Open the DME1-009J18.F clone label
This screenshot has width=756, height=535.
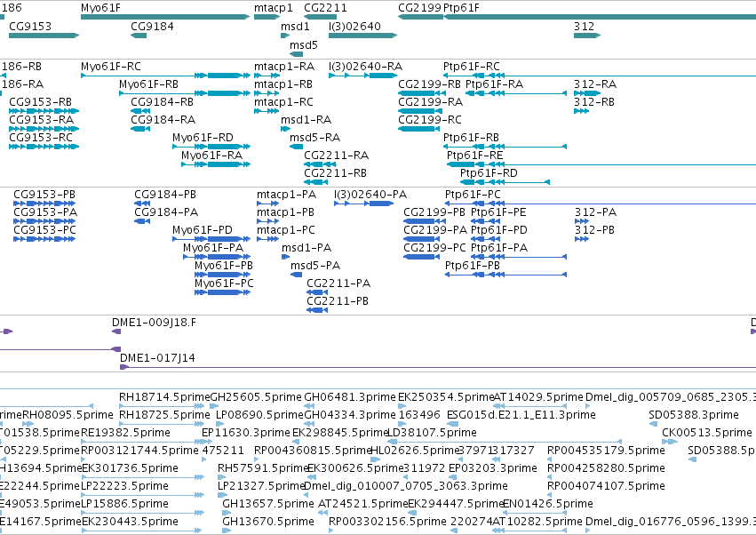[155, 323]
